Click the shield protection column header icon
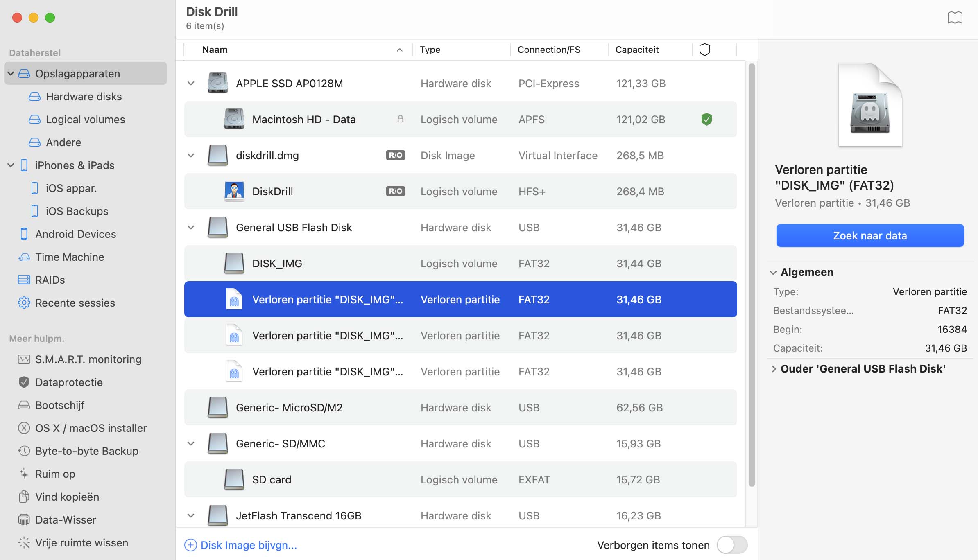 point(704,50)
